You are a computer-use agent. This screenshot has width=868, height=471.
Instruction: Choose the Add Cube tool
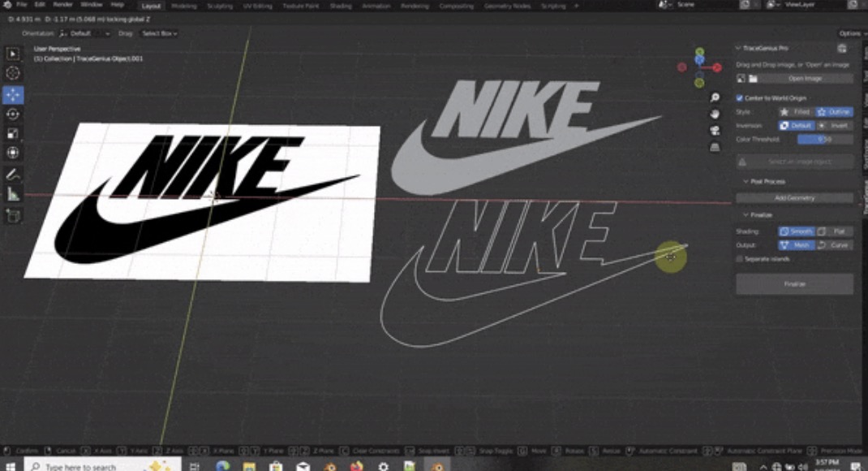13,215
